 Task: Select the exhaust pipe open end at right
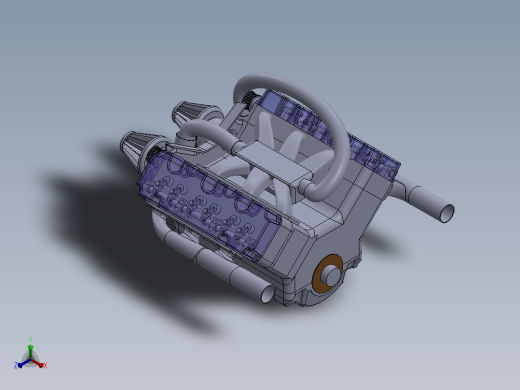tap(446, 213)
